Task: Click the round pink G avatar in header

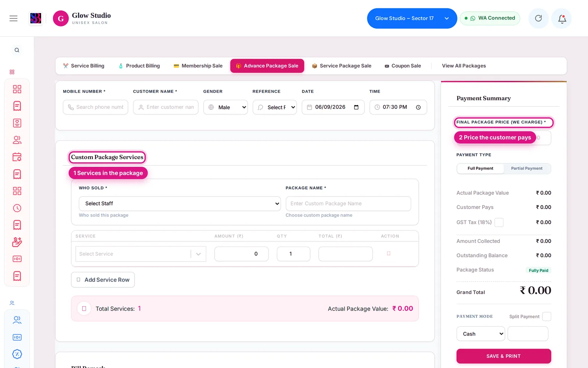Action: click(x=61, y=18)
